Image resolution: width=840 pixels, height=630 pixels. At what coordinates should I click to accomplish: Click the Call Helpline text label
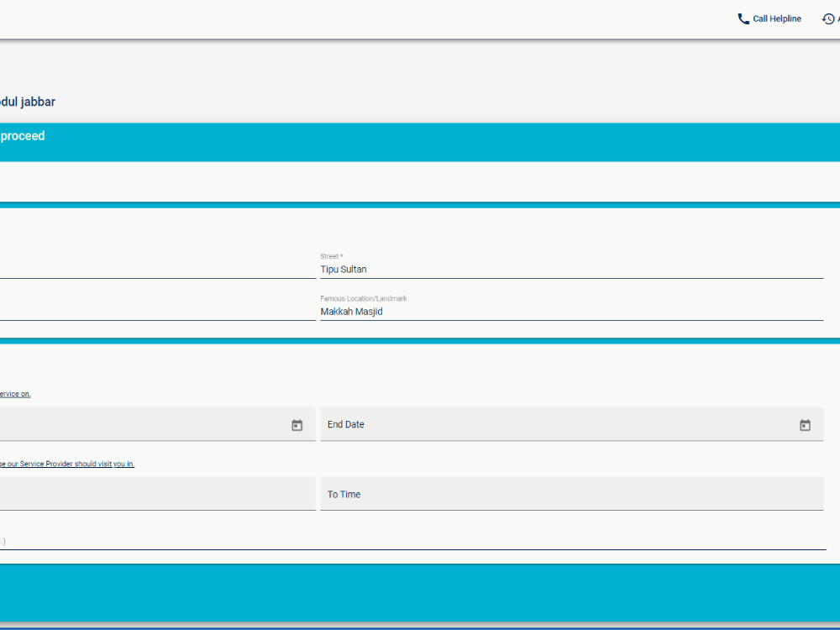tap(777, 18)
